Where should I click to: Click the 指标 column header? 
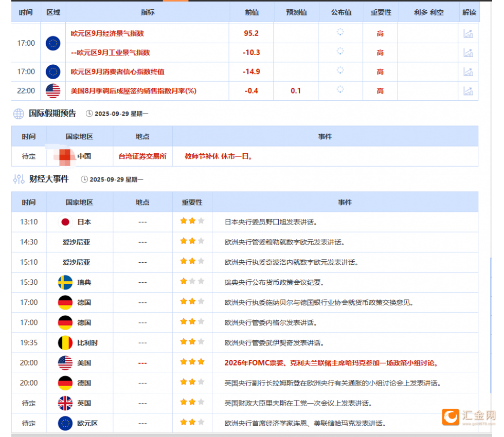click(148, 12)
